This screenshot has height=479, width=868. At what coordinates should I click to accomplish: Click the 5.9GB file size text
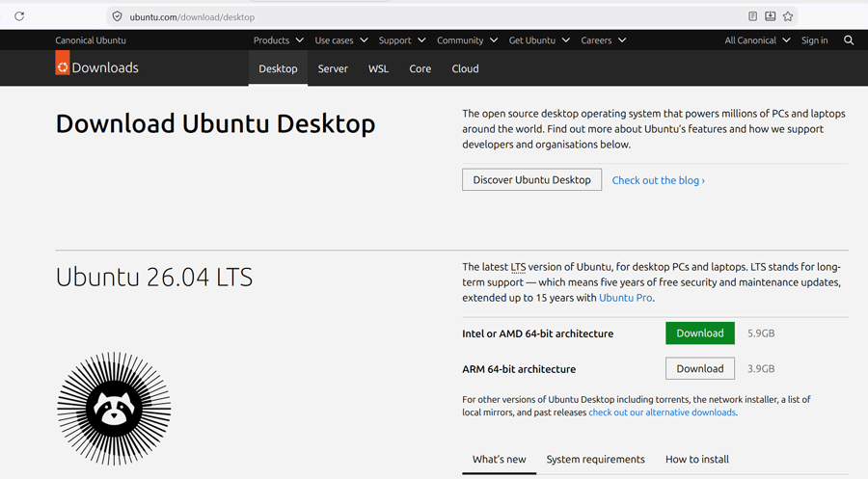pos(761,333)
